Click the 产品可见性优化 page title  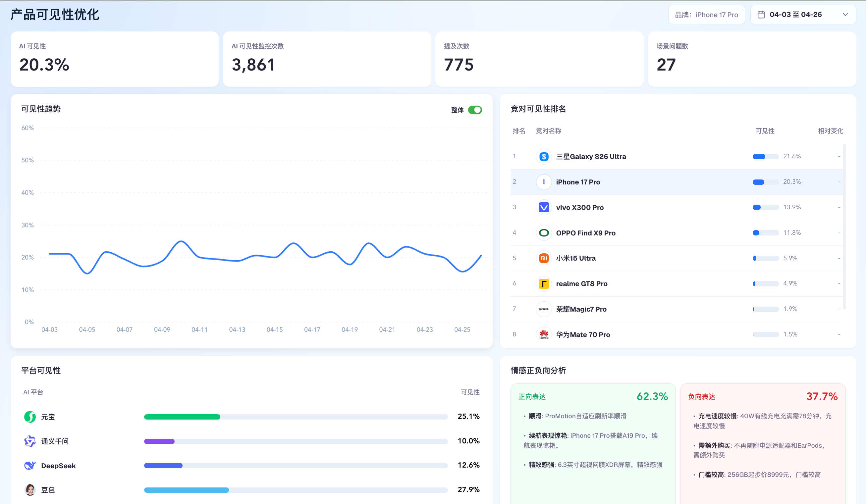tap(55, 15)
